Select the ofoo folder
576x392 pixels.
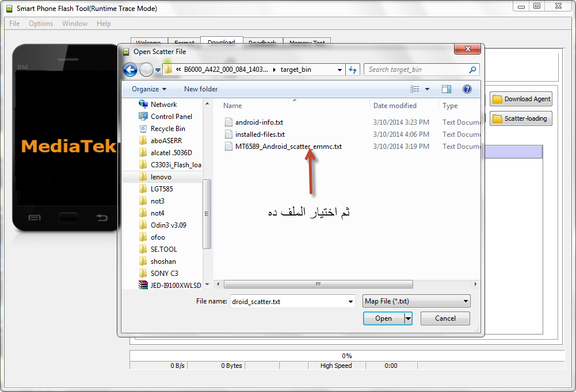(x=153, y=237)
